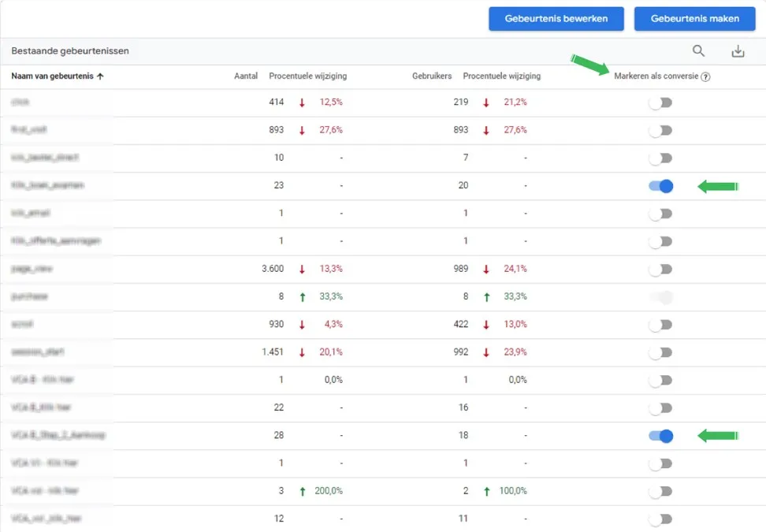Click the help icon beside Markeren als conversie
Viewport: 766px width, 532px height.
point(705,77)
